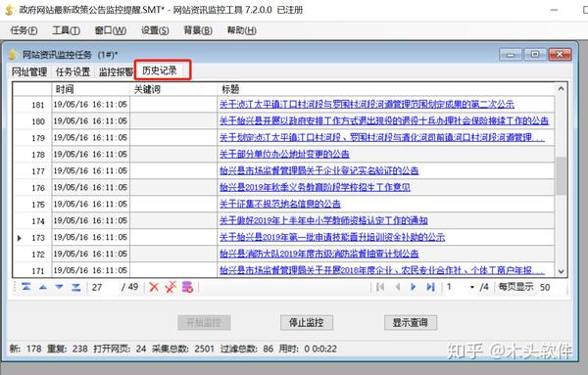Switch to the 监控报警 tab

tap(116, 71)
